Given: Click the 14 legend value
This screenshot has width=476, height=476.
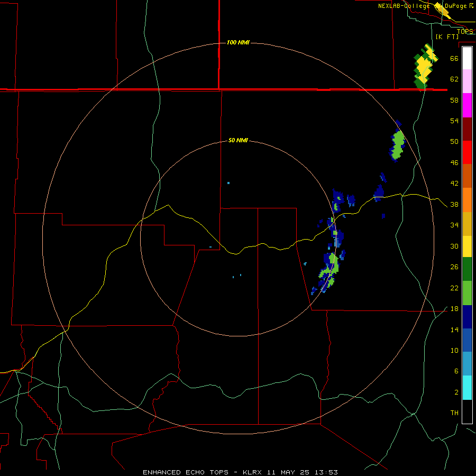Looking at the screenshot, I should pos(454,329).
